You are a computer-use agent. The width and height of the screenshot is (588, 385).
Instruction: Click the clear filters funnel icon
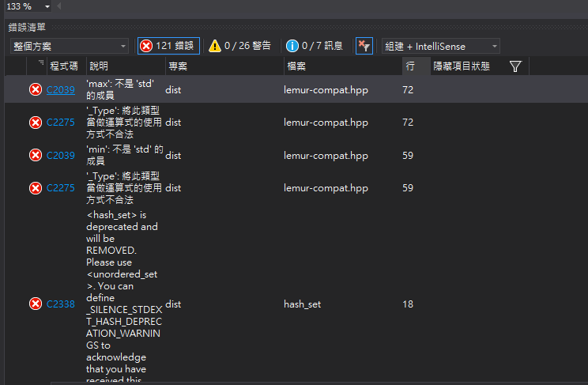tap(364, 46)
